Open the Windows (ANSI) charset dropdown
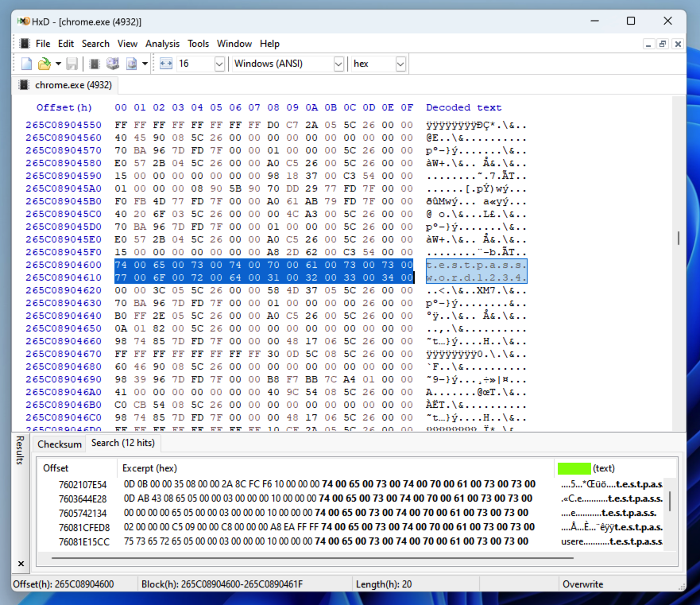 [338, 64]
